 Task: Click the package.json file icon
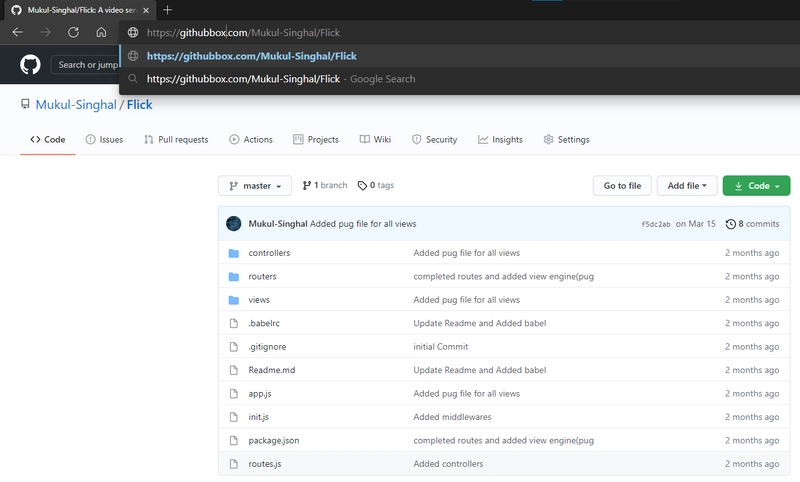click(x=234, y=441)
